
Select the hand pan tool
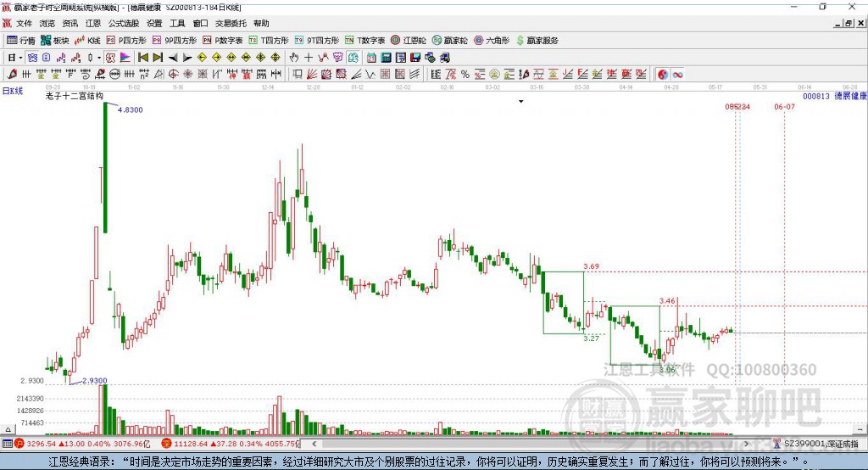294,58
